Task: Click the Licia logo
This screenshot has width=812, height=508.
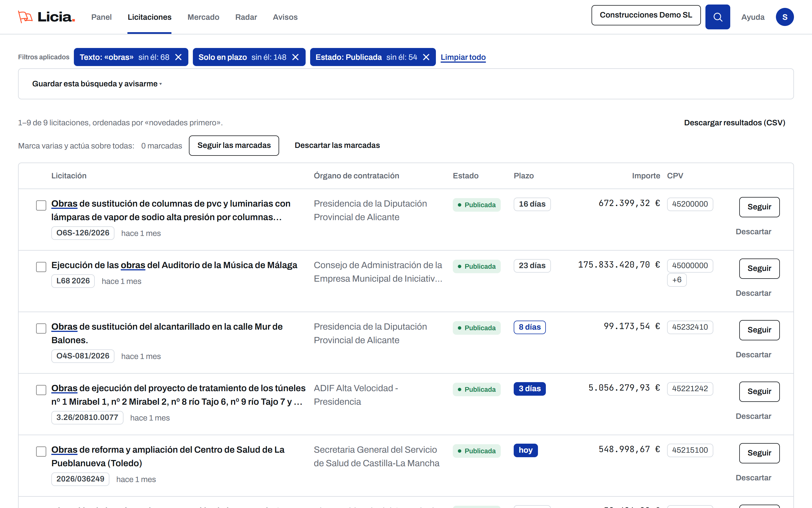Action: (46, 17)
